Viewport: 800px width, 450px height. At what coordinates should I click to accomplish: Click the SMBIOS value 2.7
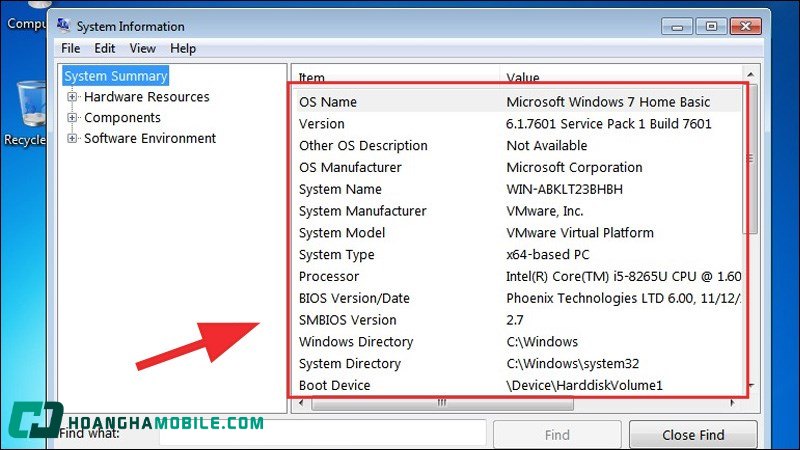(x=515, y=320)
